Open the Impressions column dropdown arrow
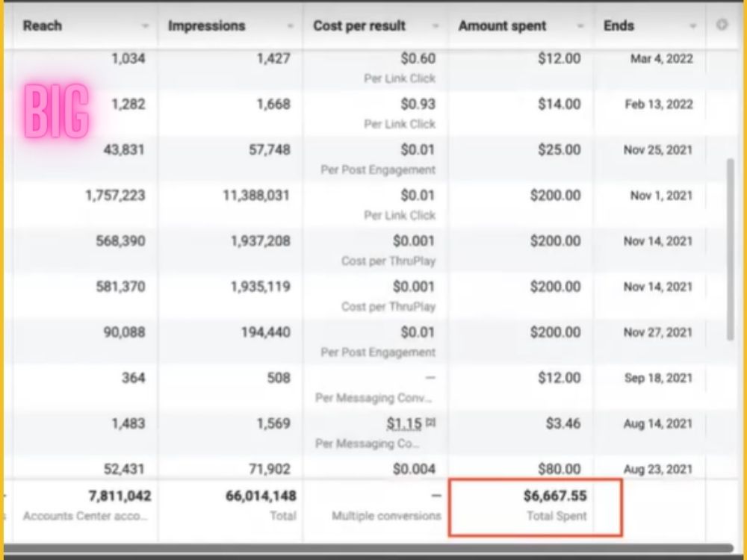747x560 pixels. click(290, 26)
